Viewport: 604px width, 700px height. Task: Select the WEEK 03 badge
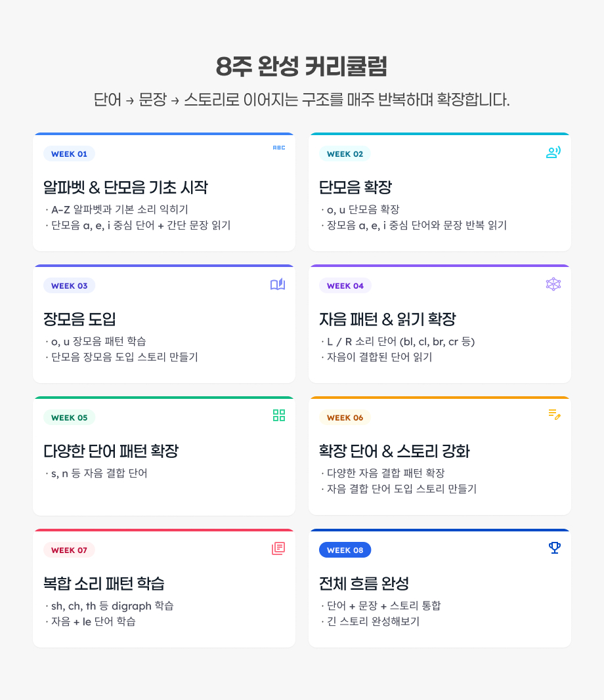tap(69, 286)
